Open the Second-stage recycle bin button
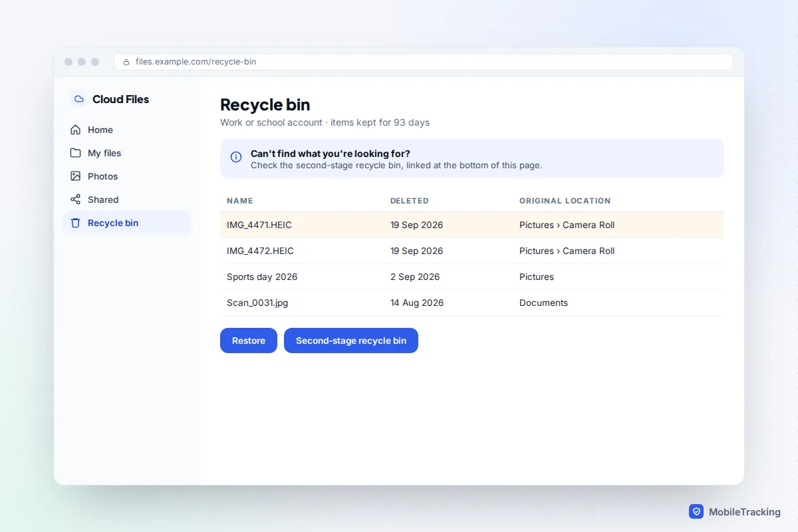Viewport: 798px width, 532px height. pyautogui.click(x=351, y=340)
